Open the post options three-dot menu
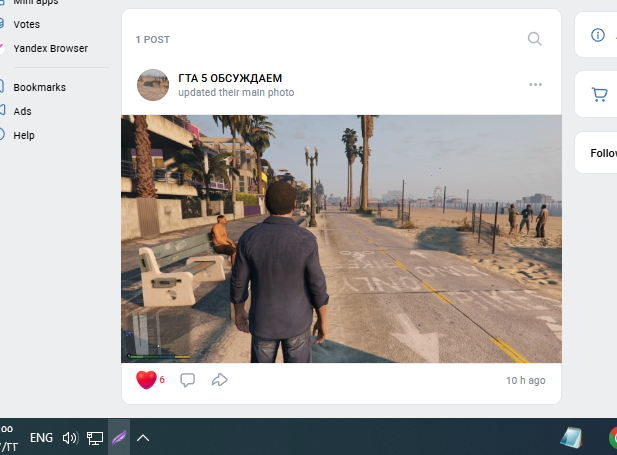This screenshot has width=617, height=455. (x=535, y=85)
